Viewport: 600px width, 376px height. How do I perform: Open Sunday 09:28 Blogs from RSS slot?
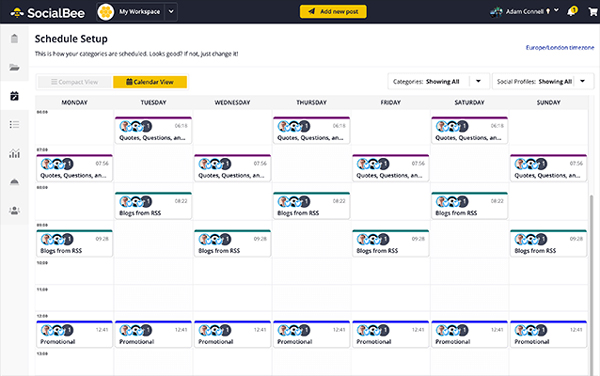[x=548, y=244]
